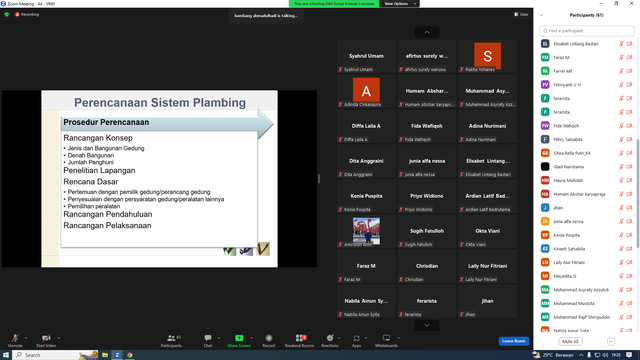Click the Windows taskbar Search box

point(56,355)
